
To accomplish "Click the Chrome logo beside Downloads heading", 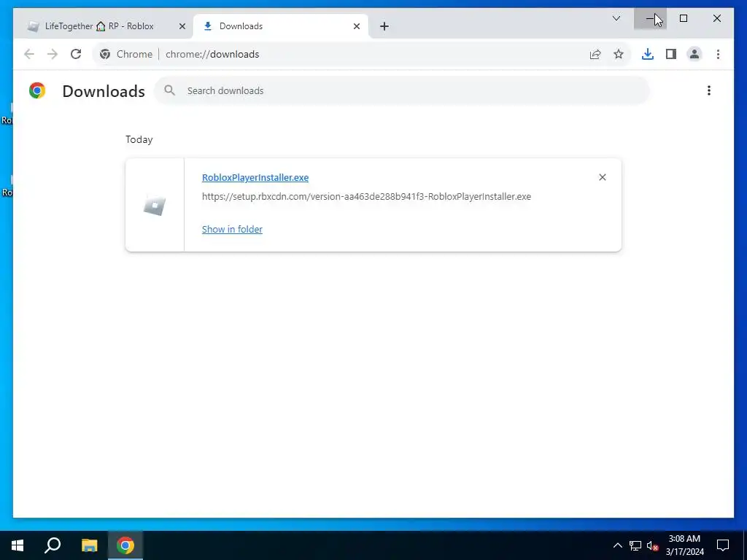I will [37, 90].
